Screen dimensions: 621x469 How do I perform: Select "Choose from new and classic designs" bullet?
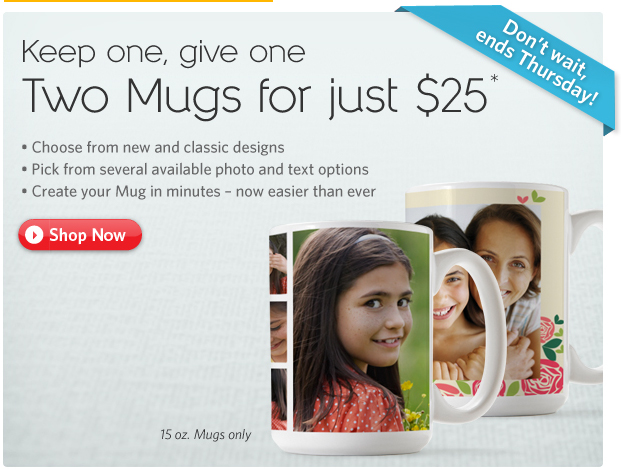tap(154, 147)
